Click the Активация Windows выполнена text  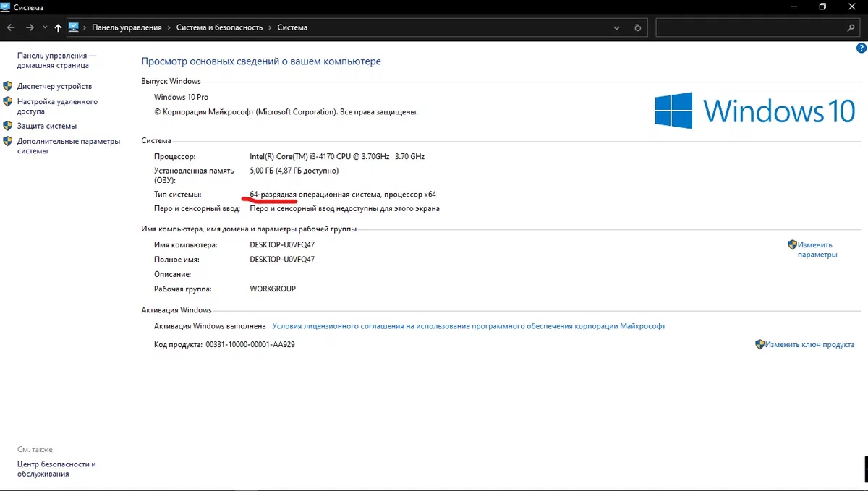pos(210,326)
